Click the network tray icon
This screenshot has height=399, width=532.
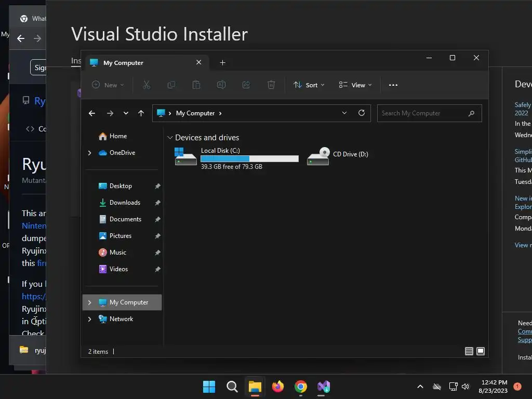[x=453, y=387]
